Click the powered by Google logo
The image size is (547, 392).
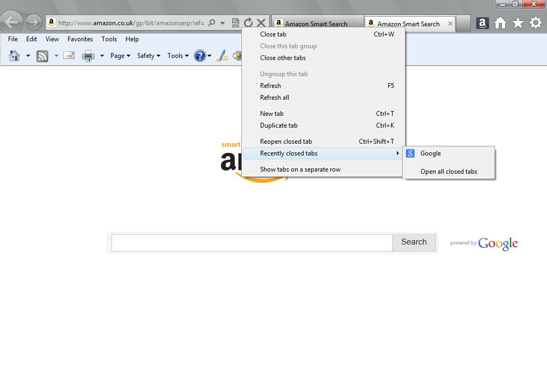[x=498, y=243]
